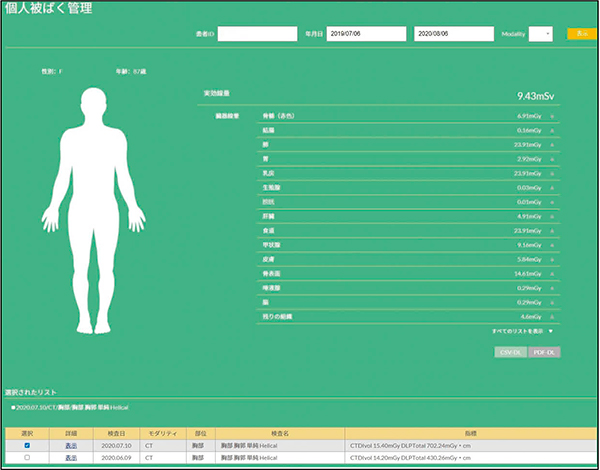This screenshot has height=470, width=600.
Task: Open the Modality dropdown
Action: coord(540,34)
